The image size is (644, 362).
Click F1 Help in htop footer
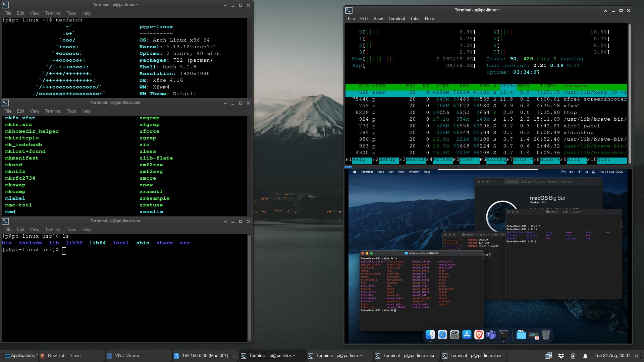pyautogui.click(x=359, y=160)
